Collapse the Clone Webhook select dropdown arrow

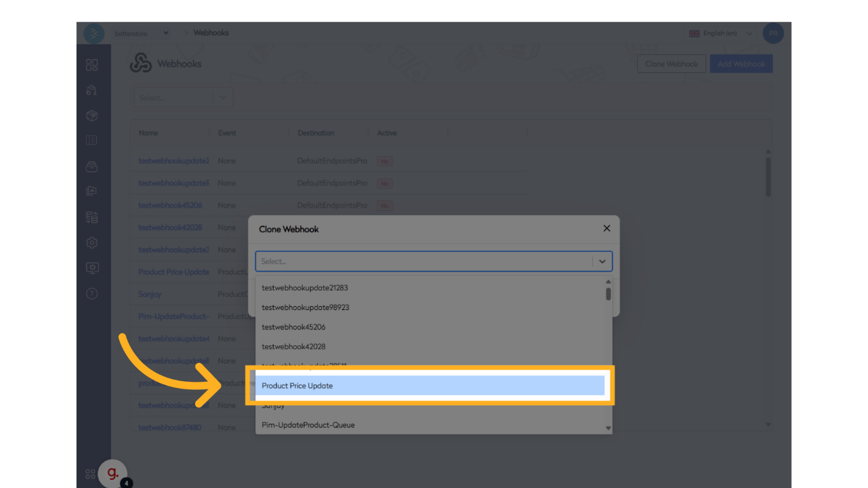pos(602,262)
